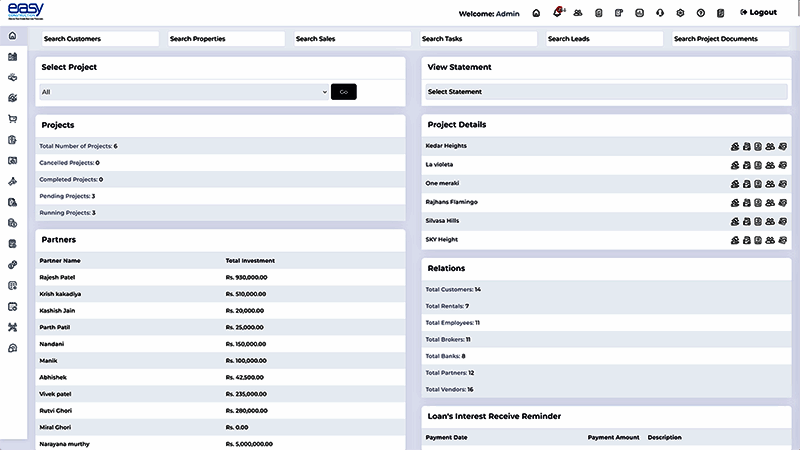Open the settings gear icon in header
Viewport: 800px width, 450px height.
680,13
